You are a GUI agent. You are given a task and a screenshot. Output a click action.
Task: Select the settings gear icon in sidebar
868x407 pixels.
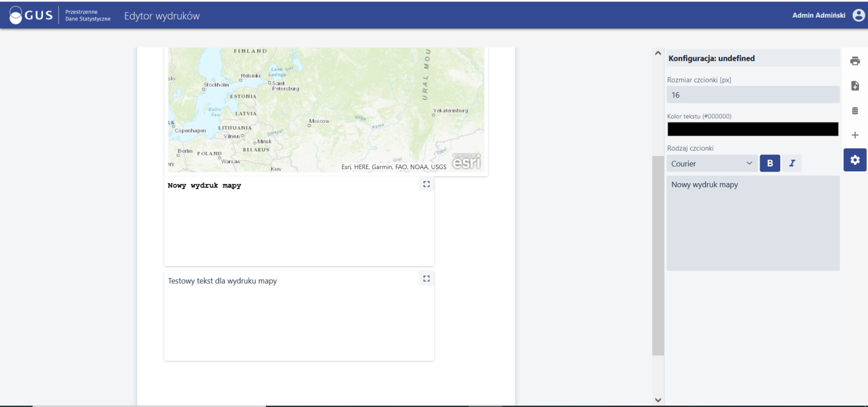click(x=855, y=160)
